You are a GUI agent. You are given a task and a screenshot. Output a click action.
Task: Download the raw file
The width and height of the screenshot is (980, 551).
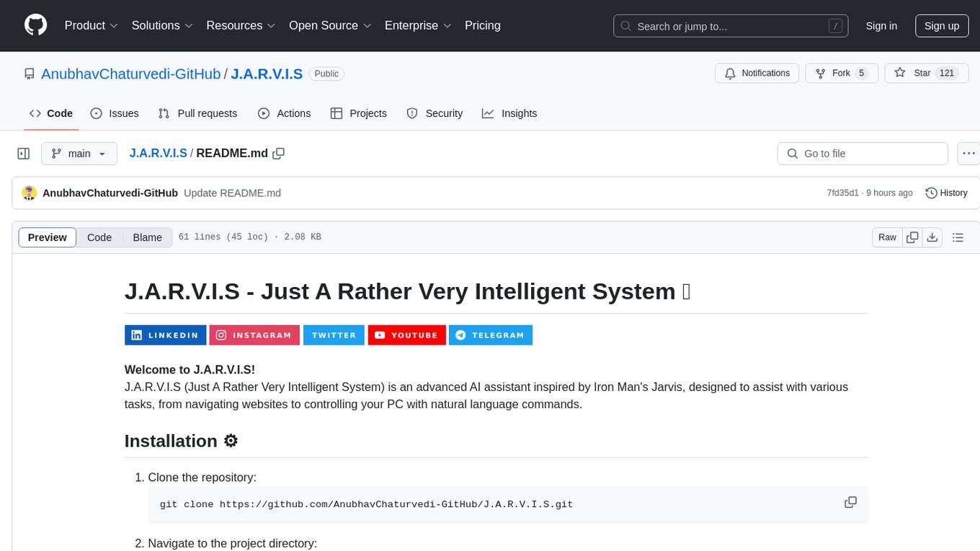[932, 237]
